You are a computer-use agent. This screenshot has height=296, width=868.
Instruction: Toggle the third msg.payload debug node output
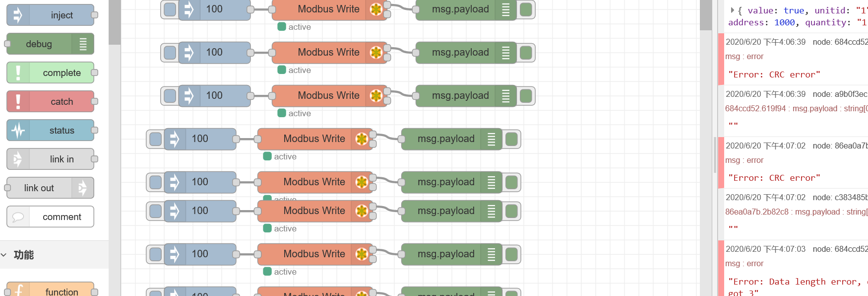[x=526, y=96]
